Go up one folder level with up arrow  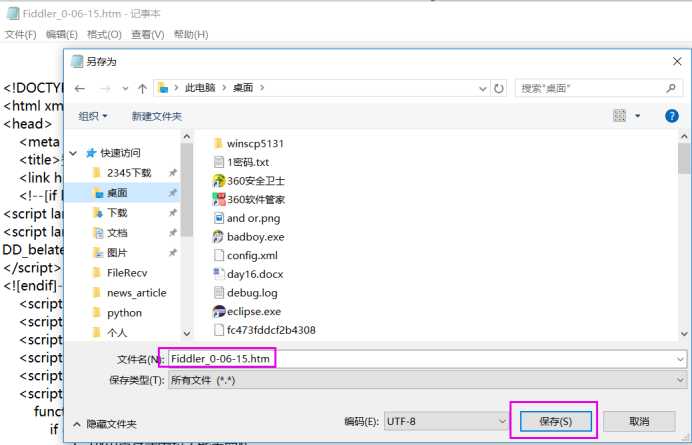click(x=142, y=89)
